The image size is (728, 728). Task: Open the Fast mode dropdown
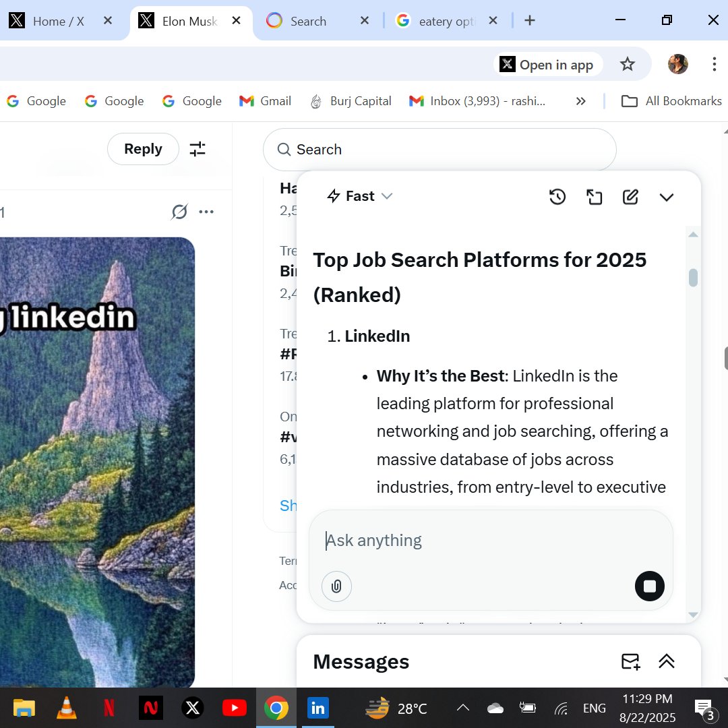point(360,196)
